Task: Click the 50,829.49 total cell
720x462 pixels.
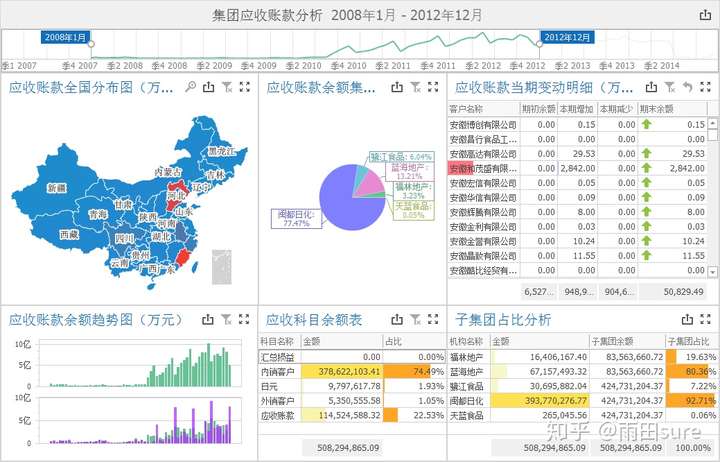Action: tap(673, 292)
